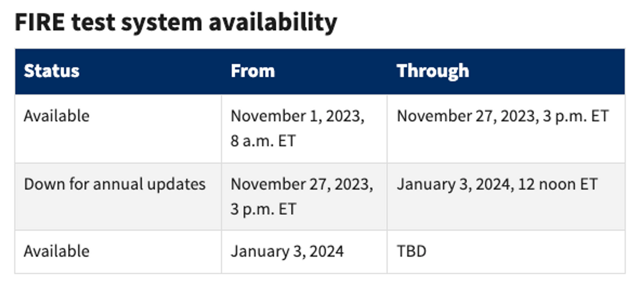
Task: Select 'Available' in the first table row
Action: click(56, 116)
